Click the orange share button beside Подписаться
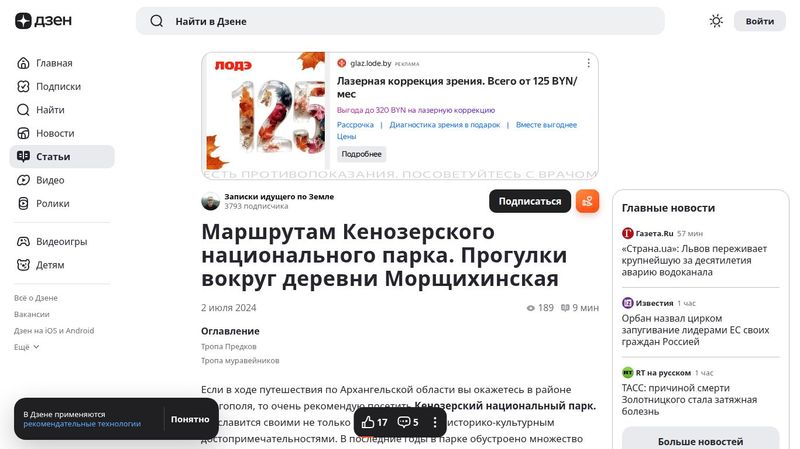The width and height of the screenshot is (800, 449). coord(587,201)
